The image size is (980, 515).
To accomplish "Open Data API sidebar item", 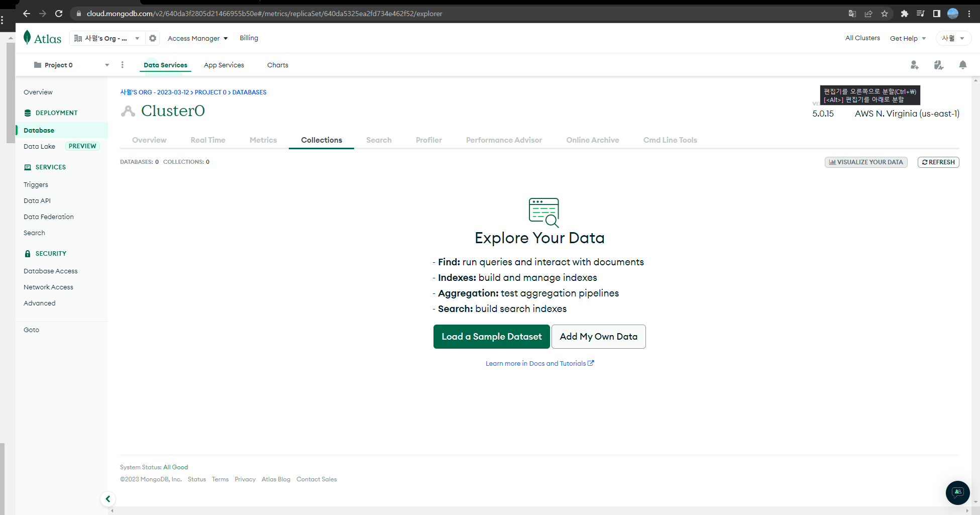I will [37, 200].
